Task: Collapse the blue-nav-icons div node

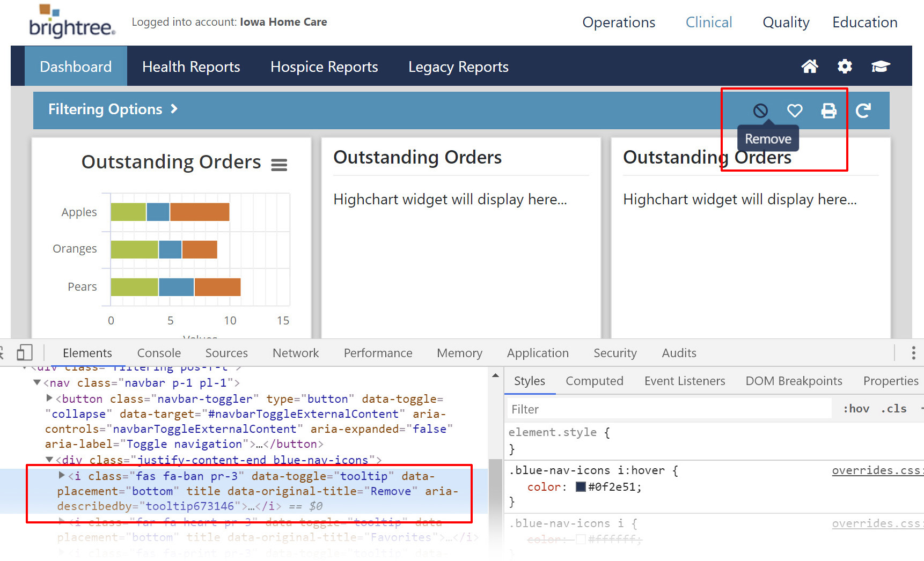Action: [49, 460]
